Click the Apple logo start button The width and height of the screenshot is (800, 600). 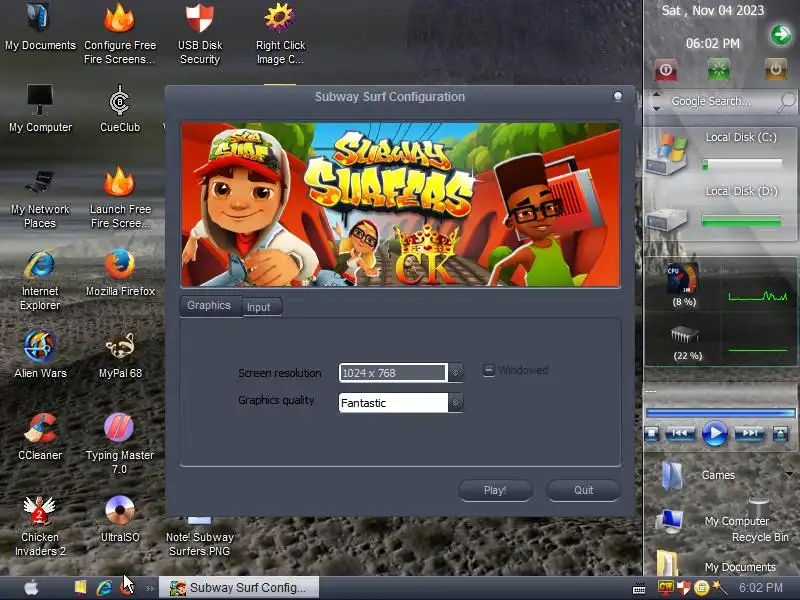(x=31, y=587)
